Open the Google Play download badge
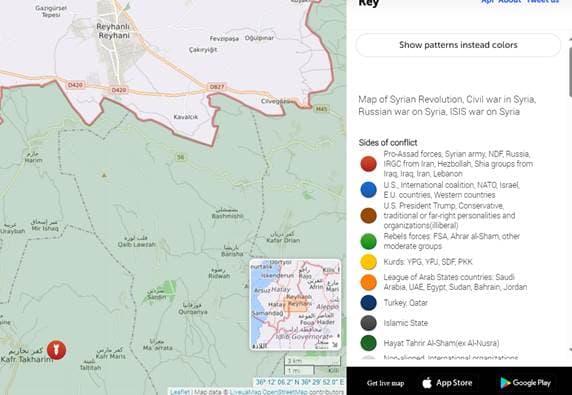 (525, 383)
